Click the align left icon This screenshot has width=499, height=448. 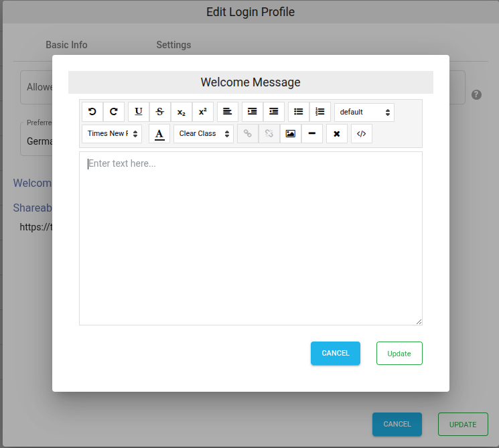[x=228, y=112]
